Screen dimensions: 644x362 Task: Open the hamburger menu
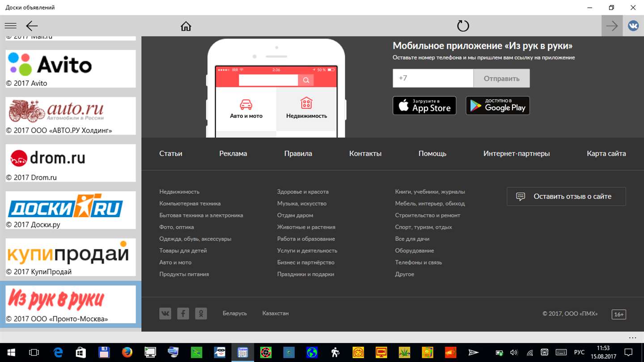10,26
